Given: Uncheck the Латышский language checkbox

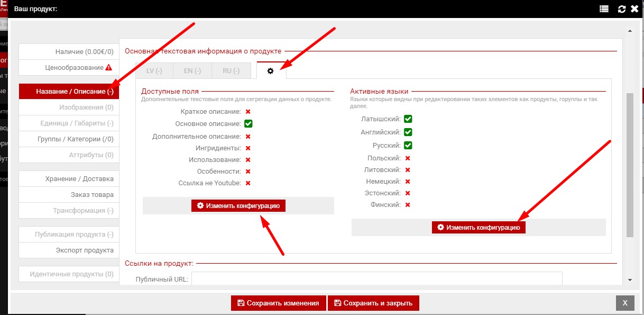Looking at the screenshot, I should tap(408, 119).
